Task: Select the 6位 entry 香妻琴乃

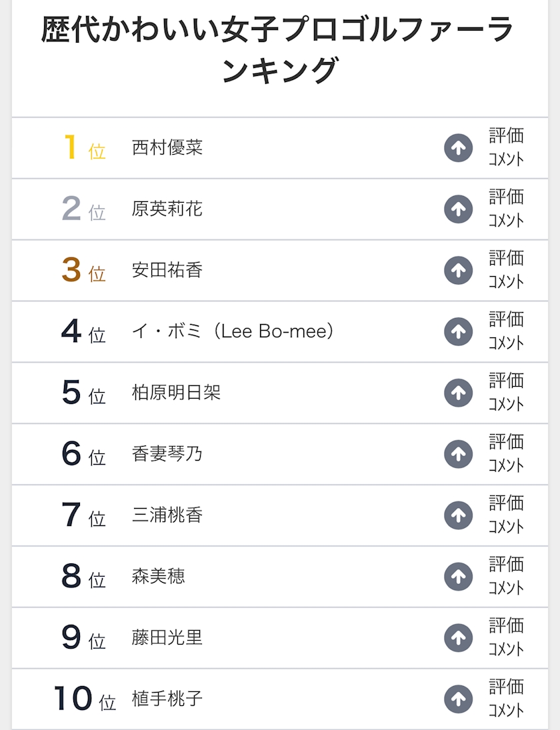Action: [167, 455]
